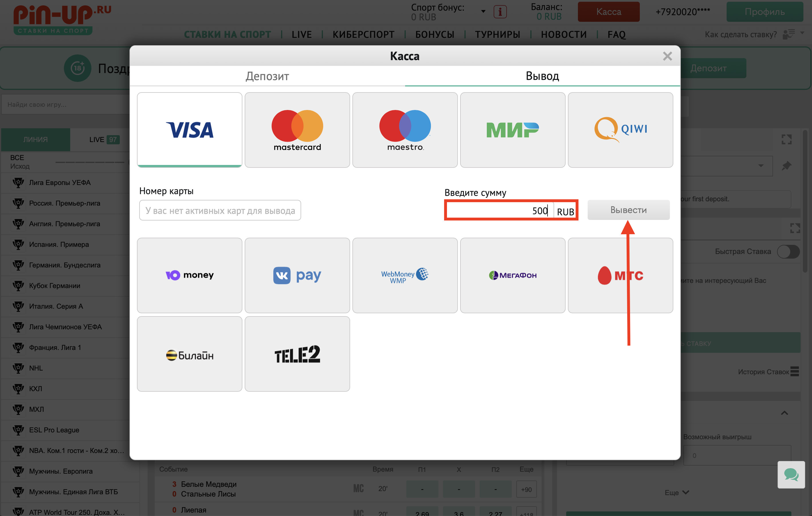Pick the WebMoney WMP tile
Image resolution: width=812 pixels, height=516 pixels.
click(x=405, y=275)
